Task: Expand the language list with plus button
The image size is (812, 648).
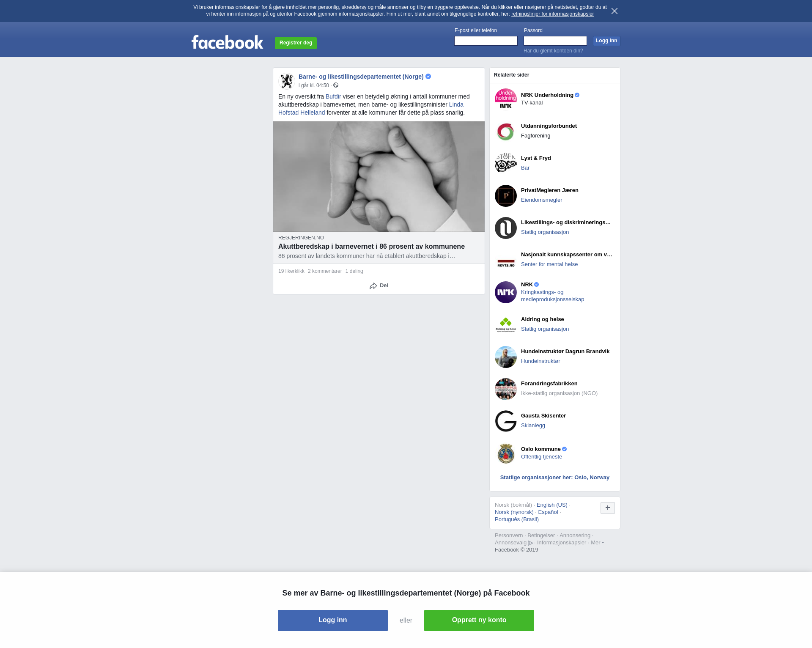Action: [x=607, y=508]
